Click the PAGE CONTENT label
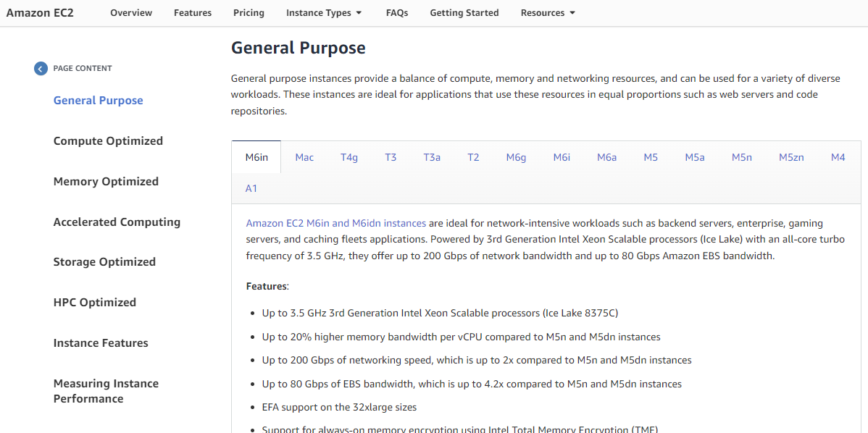 coord(83,69)
